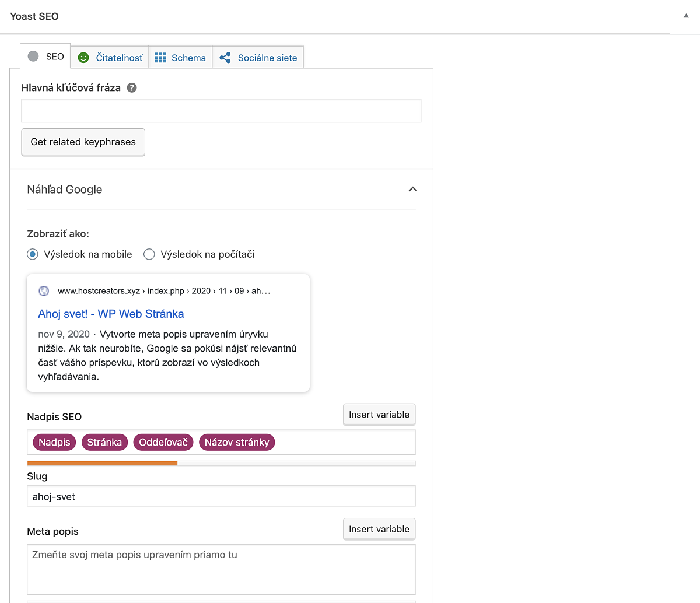This screenshot has width=700, height=603.
Task: Open the Schema tab
Action: [180, 58]
